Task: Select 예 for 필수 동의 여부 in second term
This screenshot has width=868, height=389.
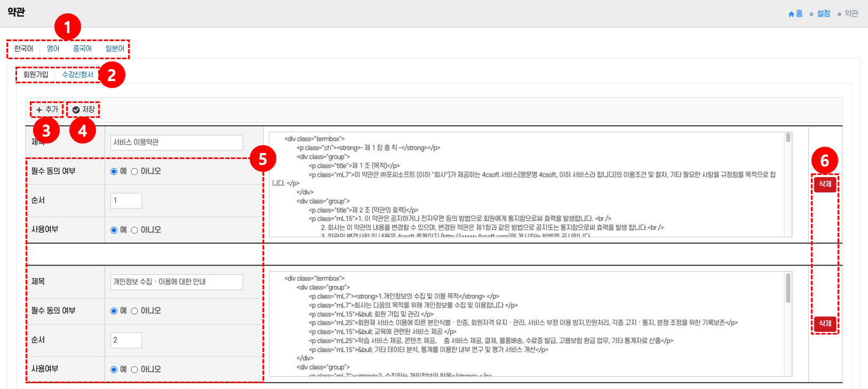Action: point(114,311)
